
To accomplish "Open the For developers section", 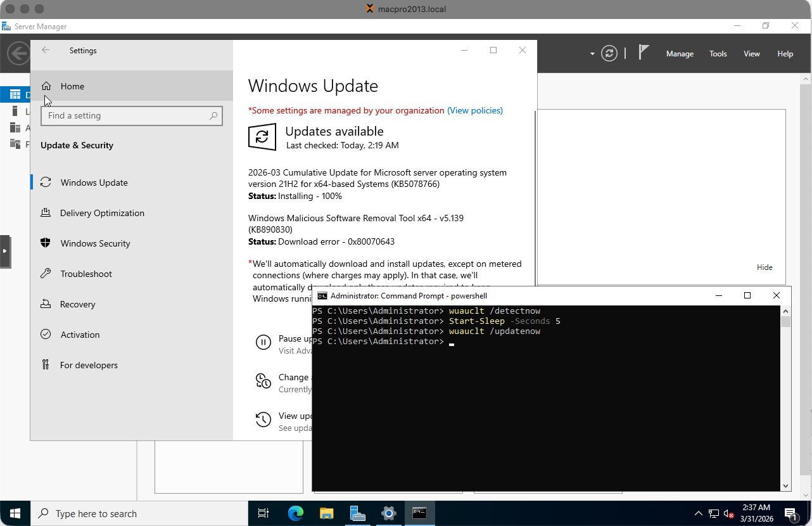I will point(89,365).
